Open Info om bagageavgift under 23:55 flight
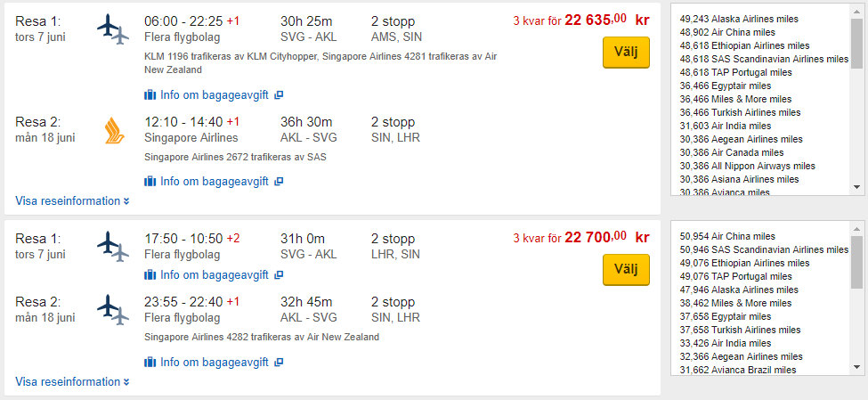The width and height of the screenshot is (868, 400). 215,363
